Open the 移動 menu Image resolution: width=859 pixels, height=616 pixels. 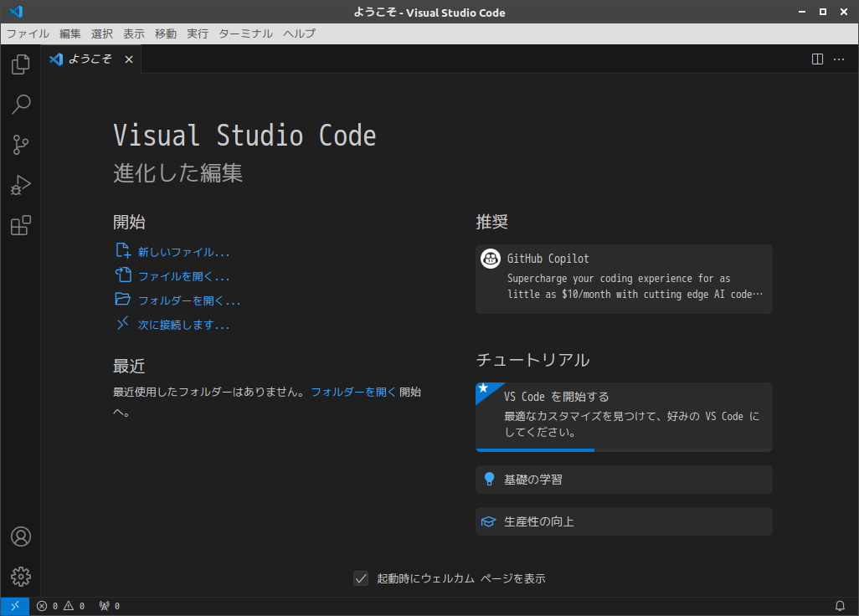click(166, 34)
